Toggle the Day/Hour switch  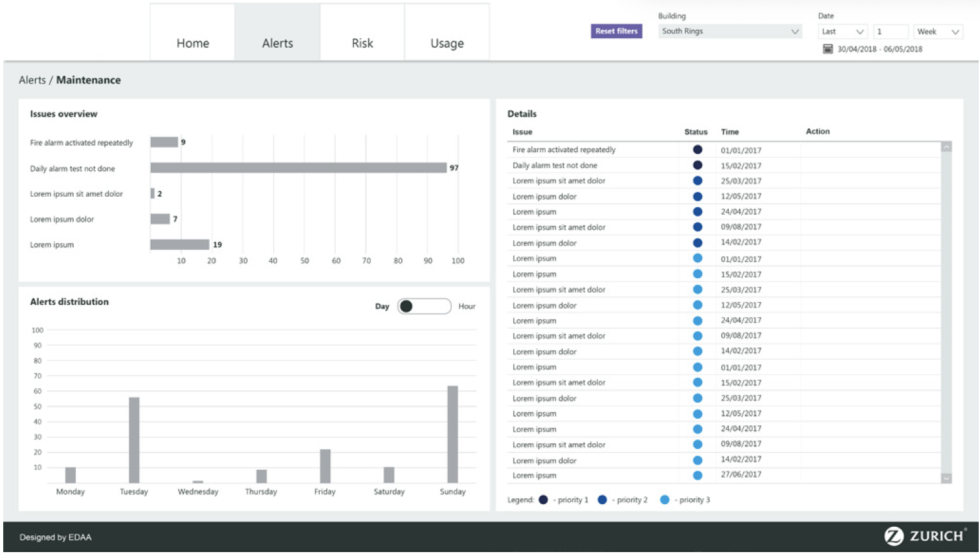tap(424, 306)
